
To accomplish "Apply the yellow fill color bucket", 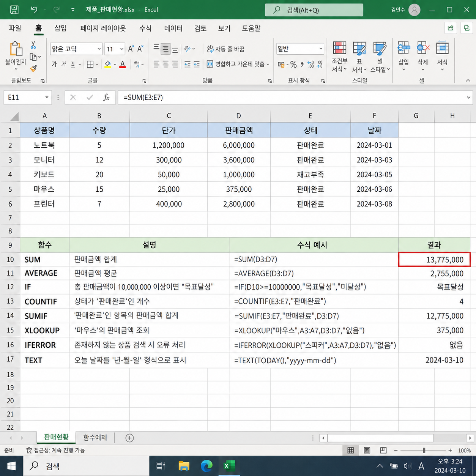I will tap(108, 64).
